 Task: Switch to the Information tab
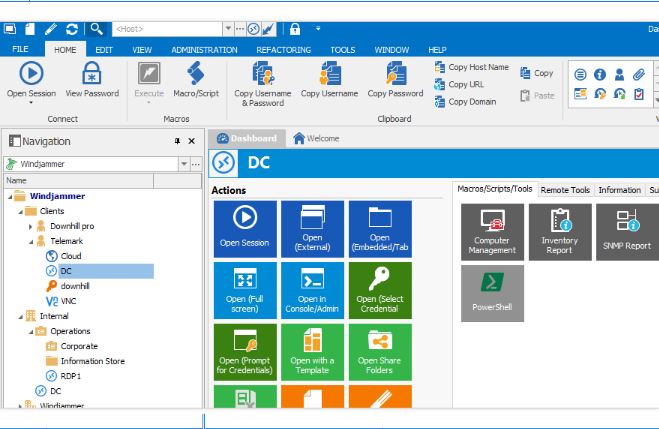pos(619,190)
